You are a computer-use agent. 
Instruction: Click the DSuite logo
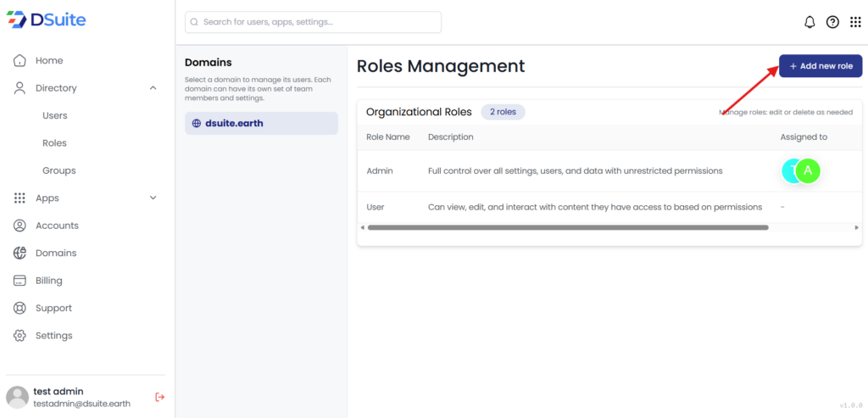[x=47, y=20]
